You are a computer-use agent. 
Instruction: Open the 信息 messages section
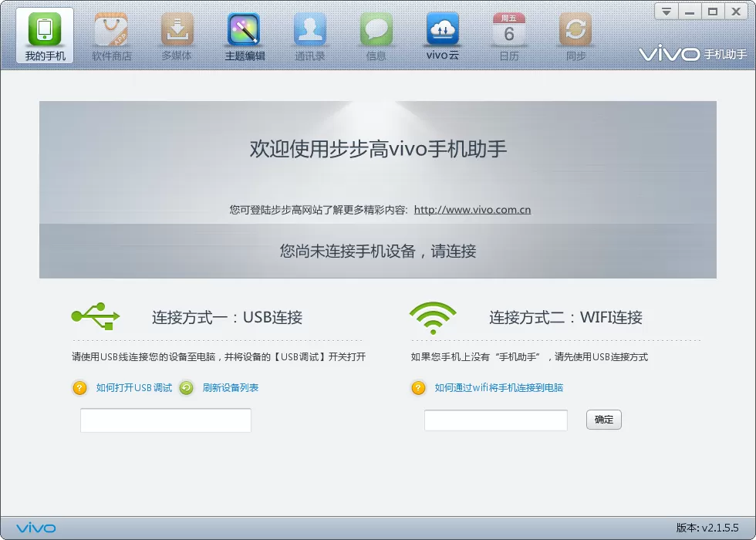point(376,37)
